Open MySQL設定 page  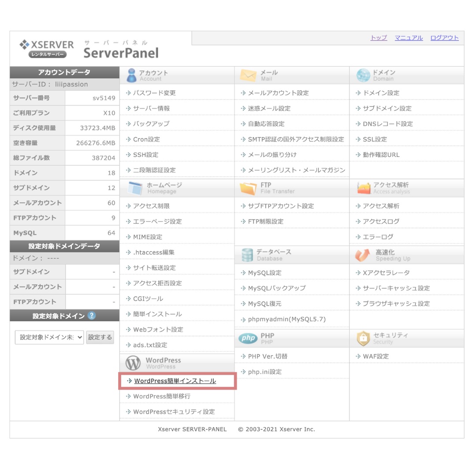pyautogui.click(x=264, y=273)
